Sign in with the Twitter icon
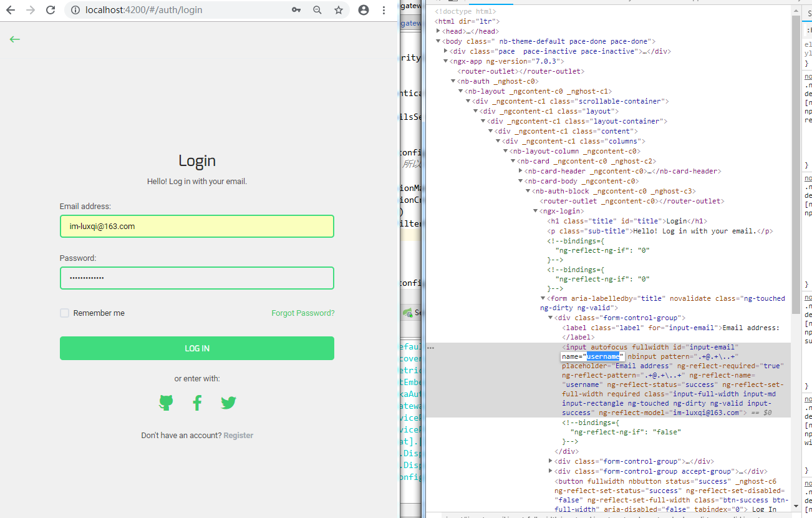This screenshot has width=812, height=518. click(228, 403)
